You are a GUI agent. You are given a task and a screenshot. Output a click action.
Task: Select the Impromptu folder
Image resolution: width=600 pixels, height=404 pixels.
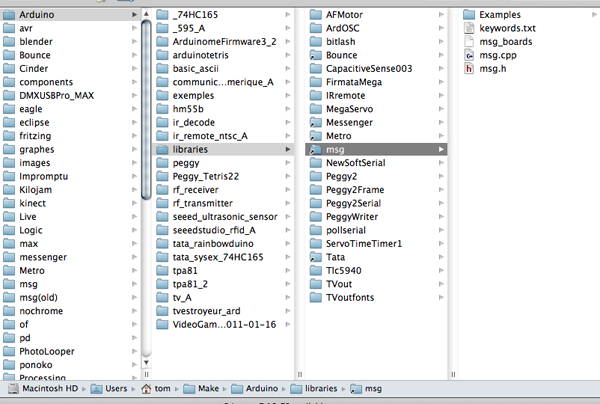tap(70, 176)
